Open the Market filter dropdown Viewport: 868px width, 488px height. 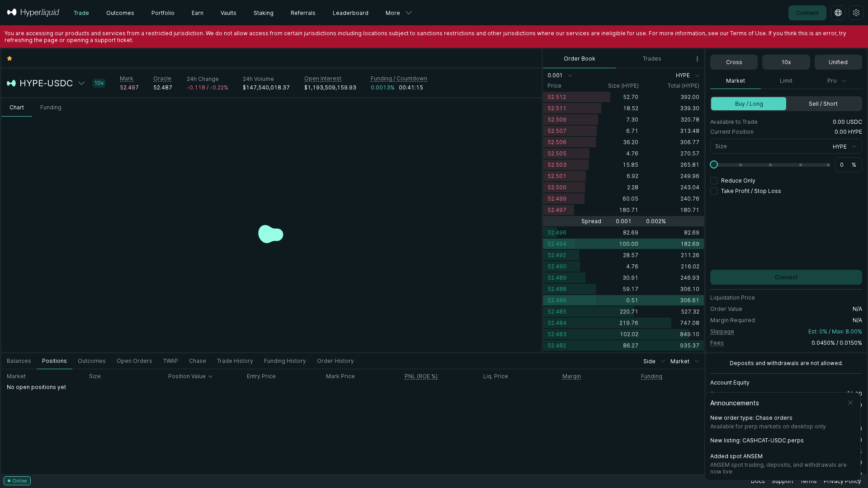[684, 361]
